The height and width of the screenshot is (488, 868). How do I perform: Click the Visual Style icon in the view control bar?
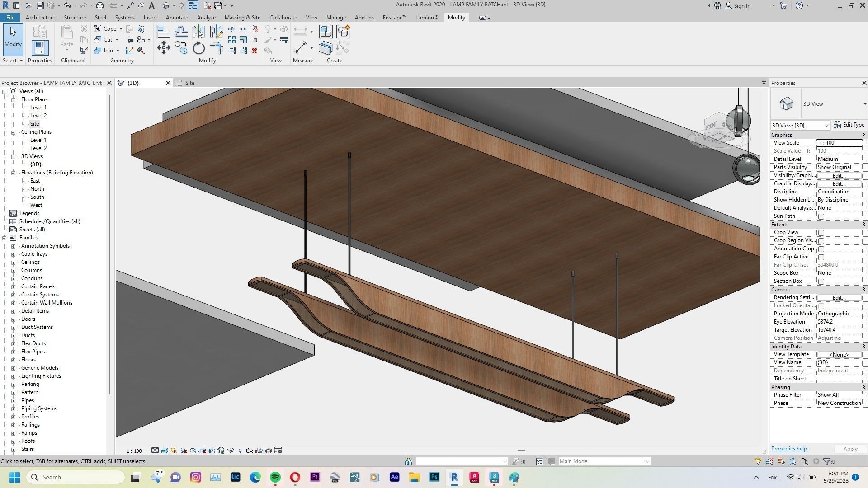click(165, 450)
